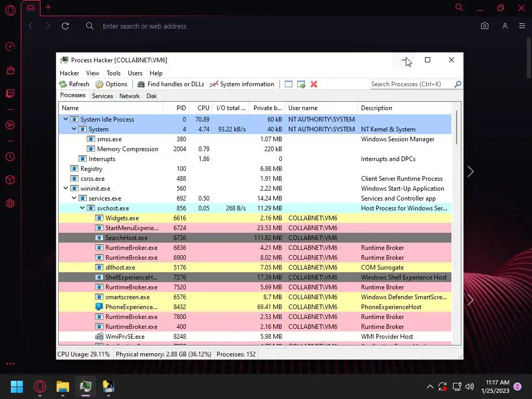
Task: Click the red X terminate icon
Action: (314, 84)
